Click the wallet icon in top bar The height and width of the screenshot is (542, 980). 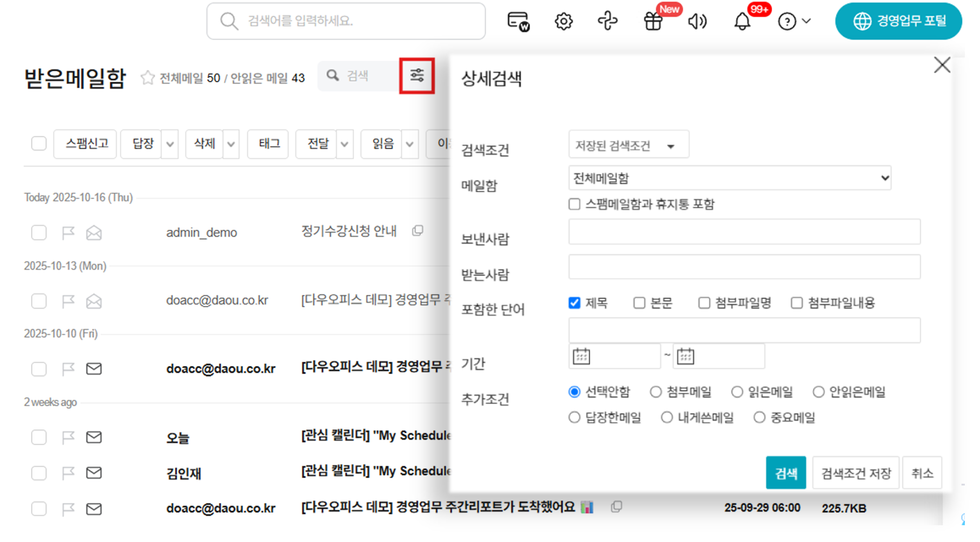518,22
